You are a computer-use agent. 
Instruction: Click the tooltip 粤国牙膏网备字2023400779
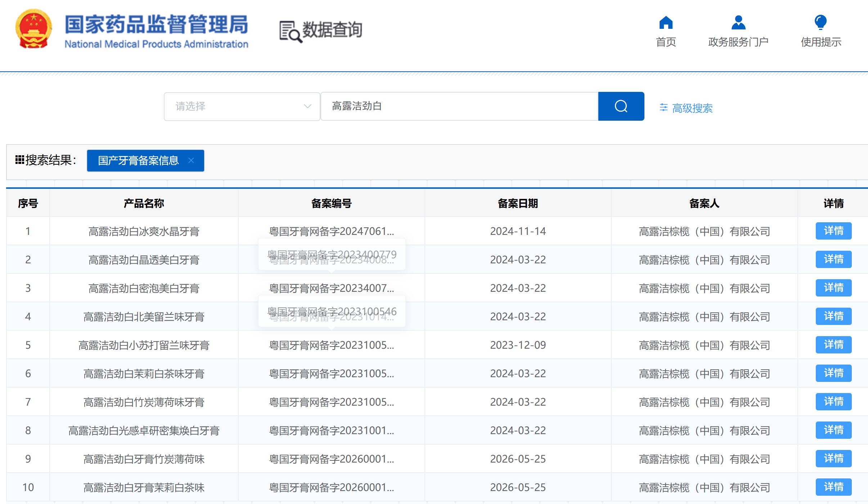332,254
